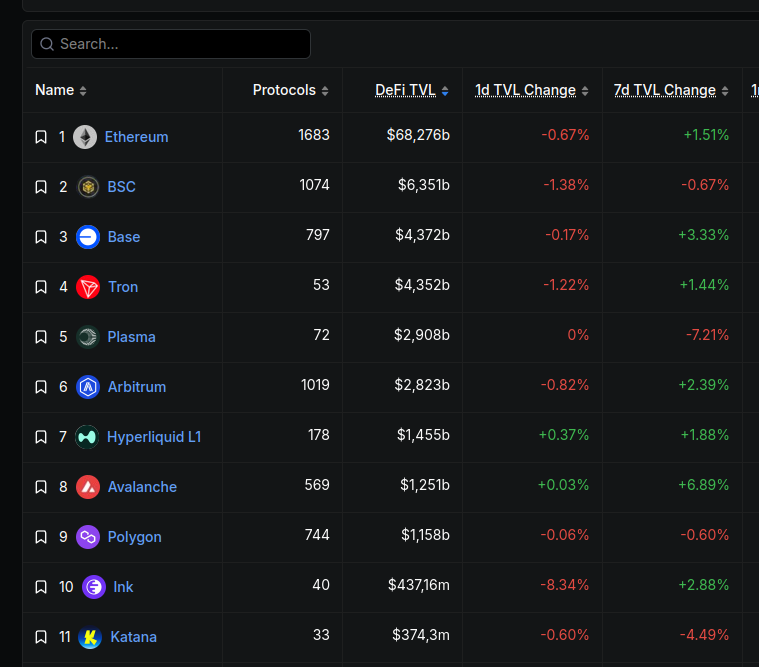
Task: Click Plasma's -7.21% 7d change
Action: coord(707,335)
